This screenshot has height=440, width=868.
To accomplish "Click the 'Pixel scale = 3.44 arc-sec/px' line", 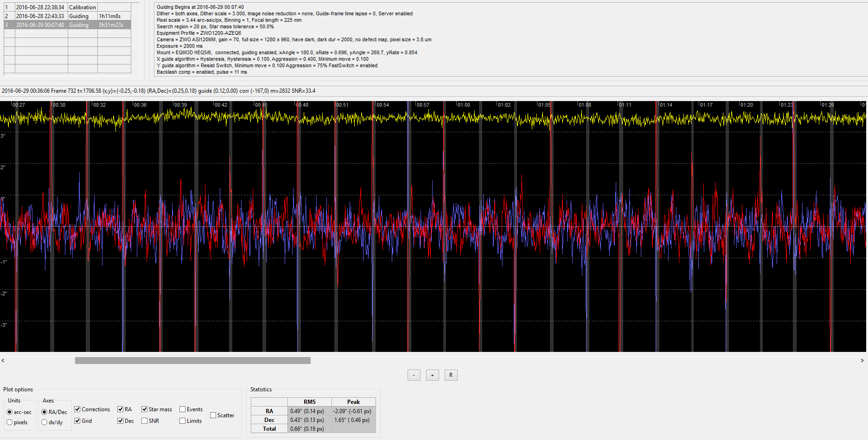I will click(229, 20).
